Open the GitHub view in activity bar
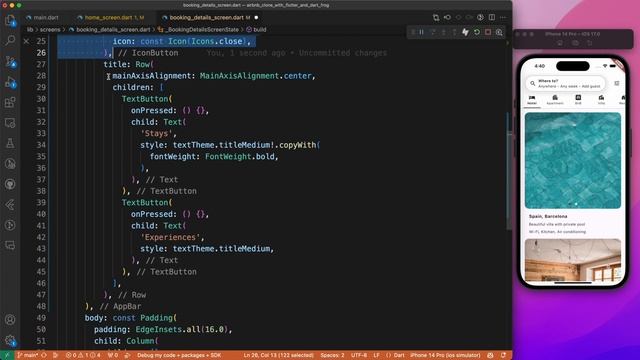 (x=10, y=184)
